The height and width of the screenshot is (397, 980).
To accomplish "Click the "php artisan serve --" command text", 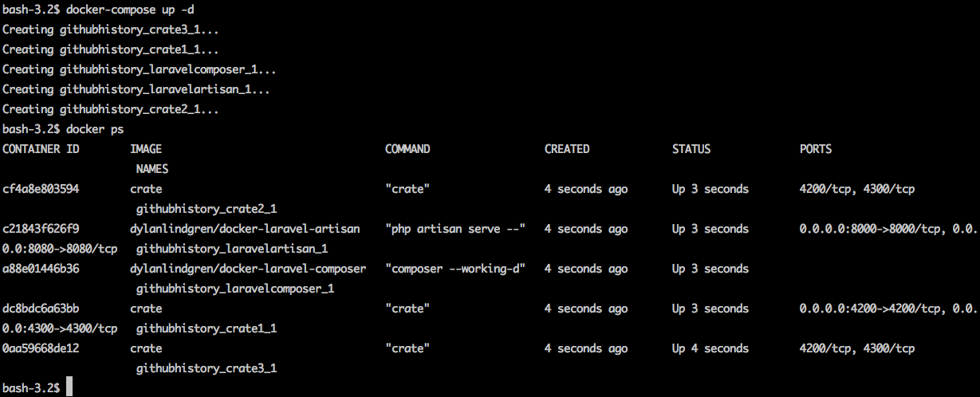I will [x=455, y=229].
